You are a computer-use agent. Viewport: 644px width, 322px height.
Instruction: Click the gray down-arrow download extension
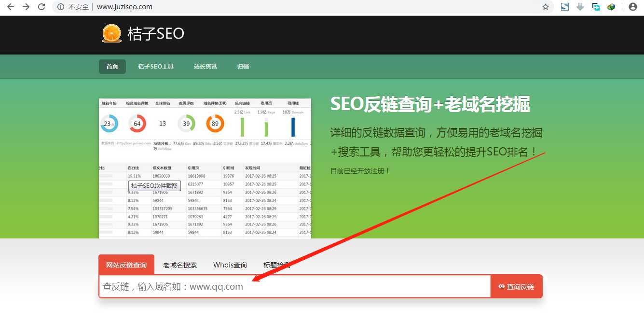tap(580, 7)
